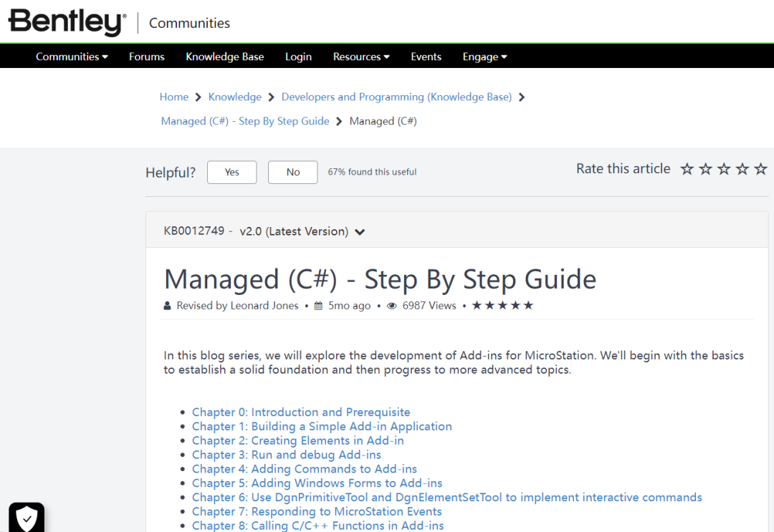Open Chapter 0: Introduction and Prerequisite link
Image resolution: width=774 pixels, height=532 pixels.
coord(301,412)
